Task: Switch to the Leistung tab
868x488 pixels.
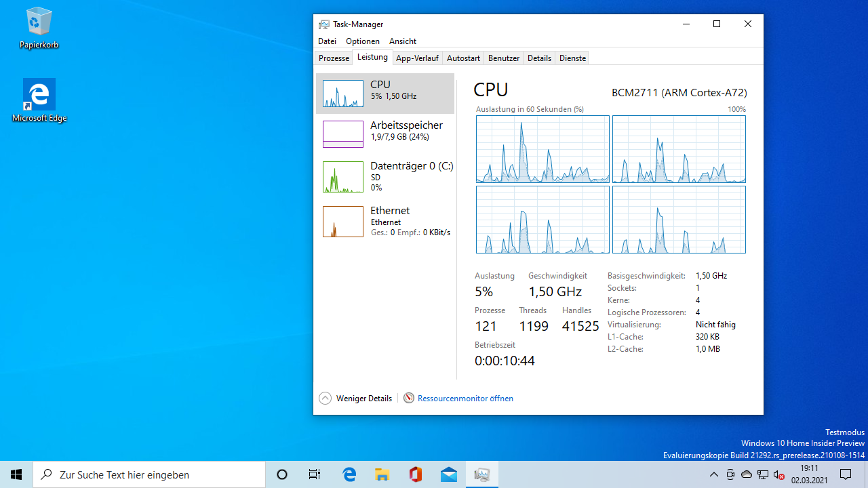Action: [x=372, y=58]
